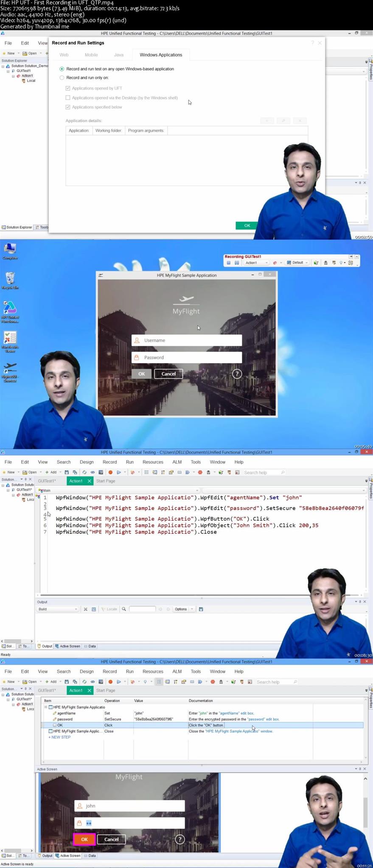Click the empty Password field in MyFlight
This screenshot has width=373, height=868.
[x=187, y=357]
